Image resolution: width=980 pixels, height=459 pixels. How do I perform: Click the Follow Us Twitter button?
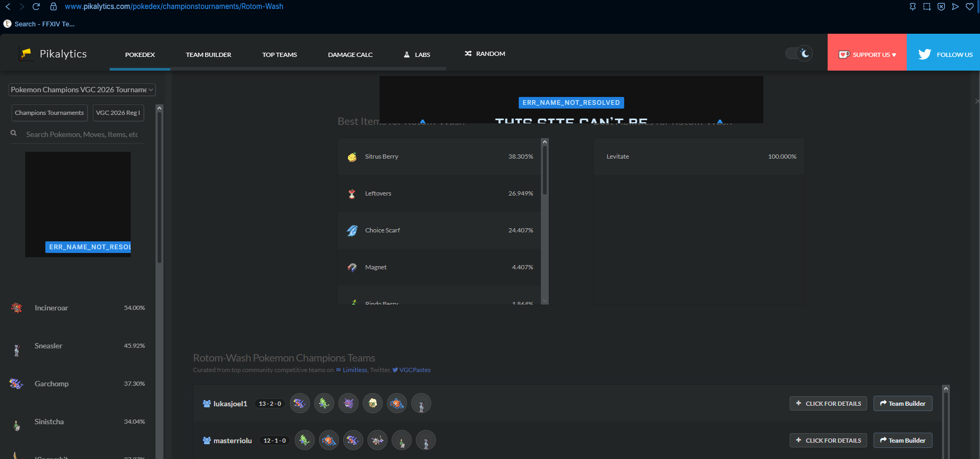tap(944, 52)
